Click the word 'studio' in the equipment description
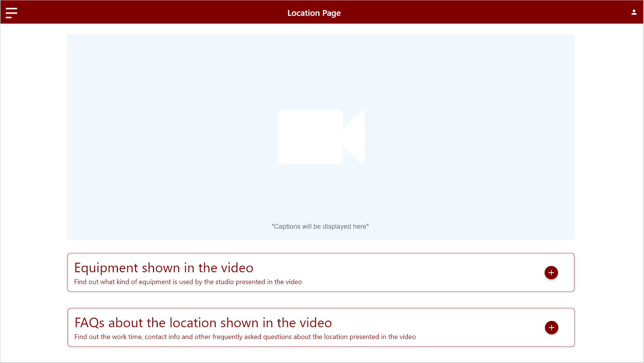 click(224, 282)
